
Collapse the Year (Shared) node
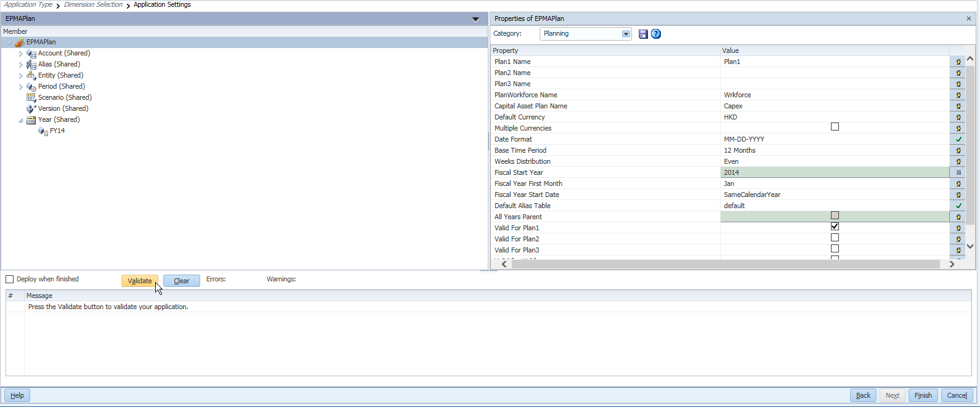pyautogui.click(x=21, y=121)
